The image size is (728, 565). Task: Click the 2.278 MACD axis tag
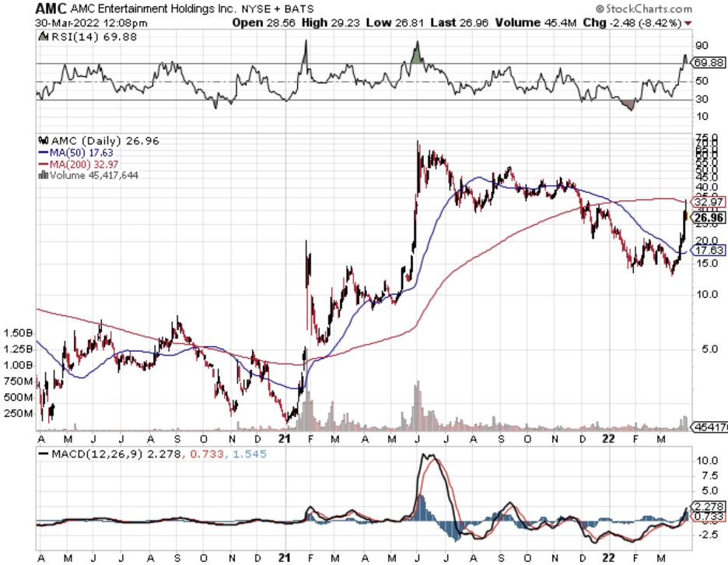pyautogui.click(x=709, y=506)
